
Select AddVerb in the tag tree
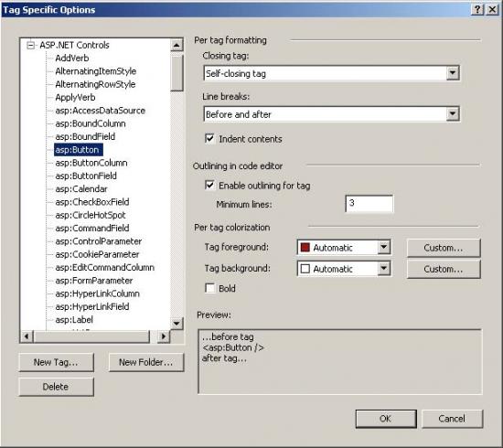(72, 58)
